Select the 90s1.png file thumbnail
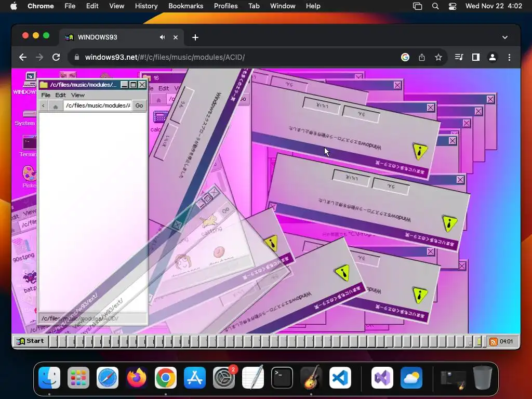532x399 pixels. coord(22,246)
